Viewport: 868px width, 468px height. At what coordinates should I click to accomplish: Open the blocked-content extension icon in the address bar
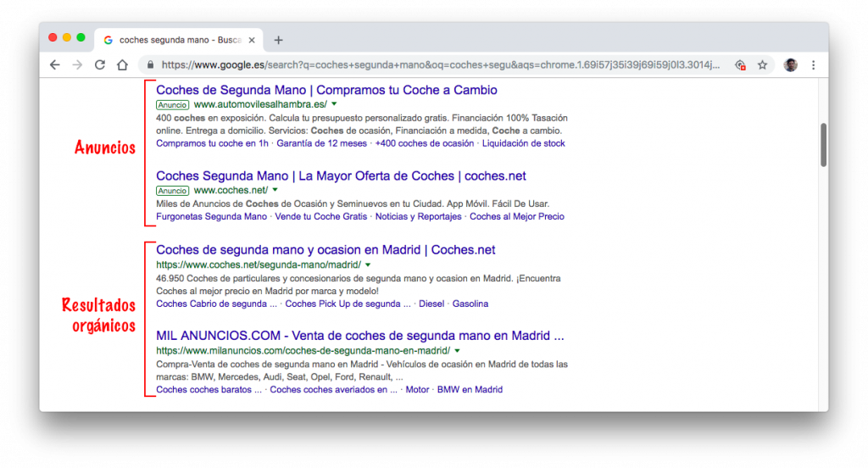coord(741,65)
